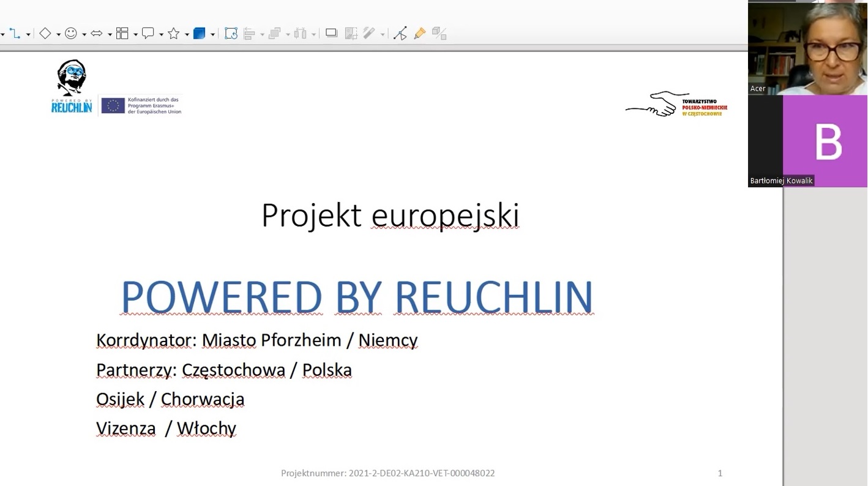Select the Symbol Shapes smiley tool
The image size is (868, 486).
71,34
